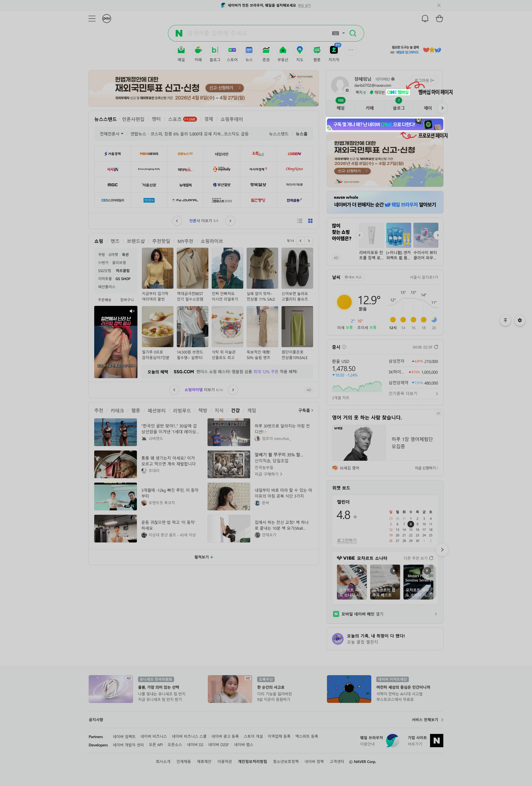Go to next 언론사 page

tap(230, 221)
